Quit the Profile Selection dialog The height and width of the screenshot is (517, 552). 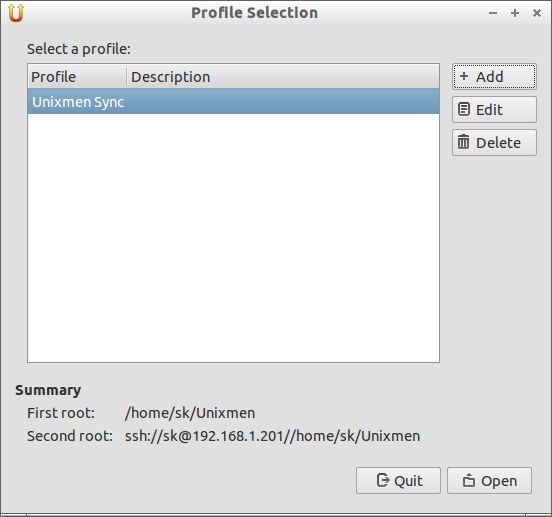click(x=398, y=480)
